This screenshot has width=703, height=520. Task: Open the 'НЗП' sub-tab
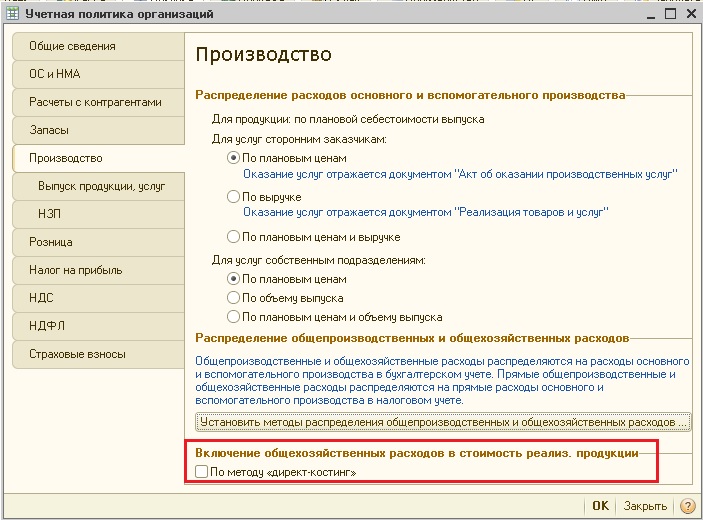coord(99,214)
